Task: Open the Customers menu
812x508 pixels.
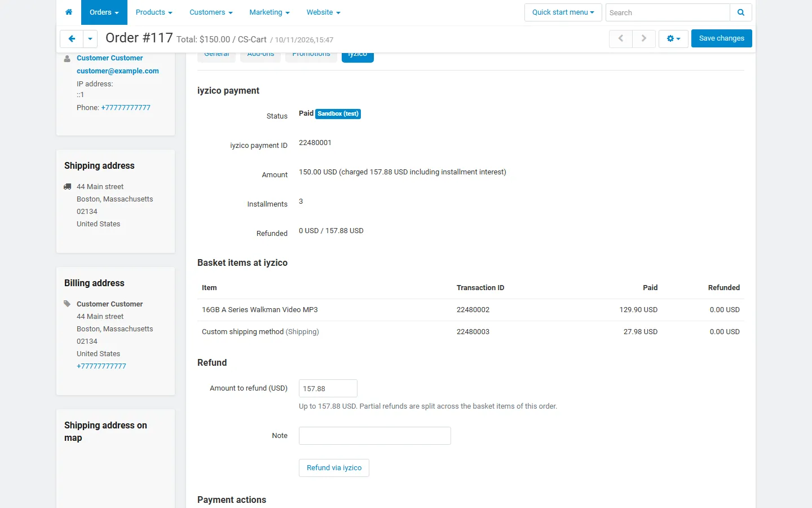Action: pos(211,12)
